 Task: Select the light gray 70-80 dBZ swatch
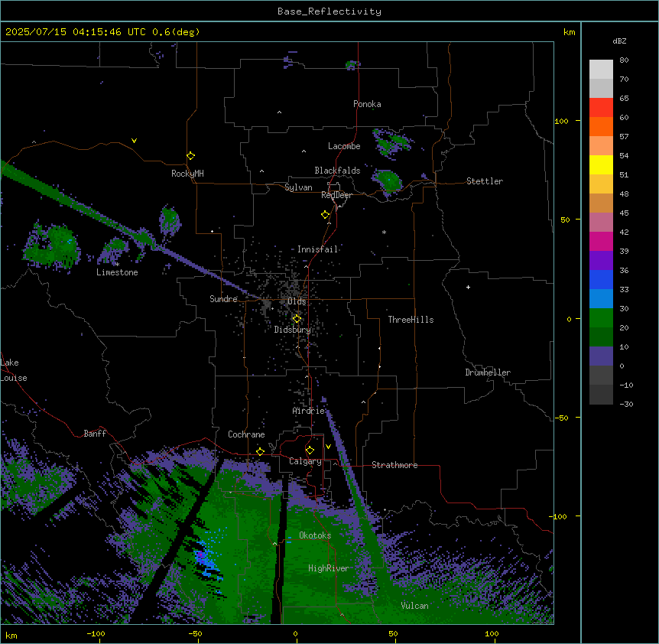601,70
